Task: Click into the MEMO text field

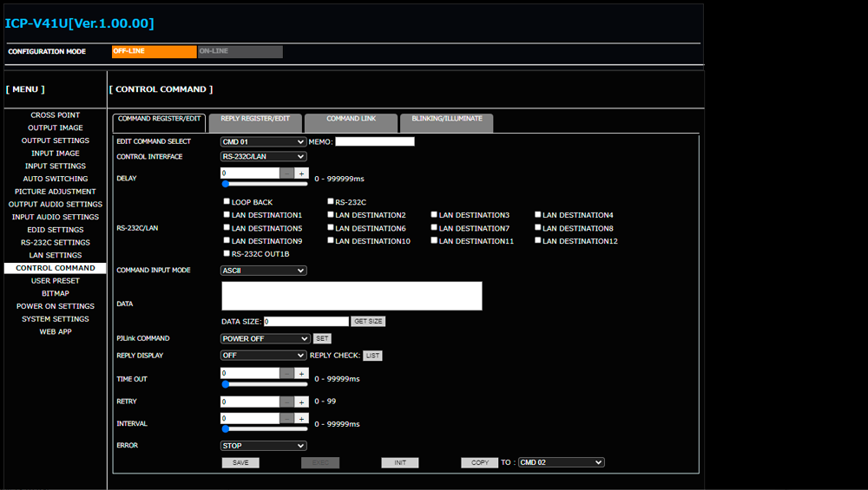Action: 374,141
